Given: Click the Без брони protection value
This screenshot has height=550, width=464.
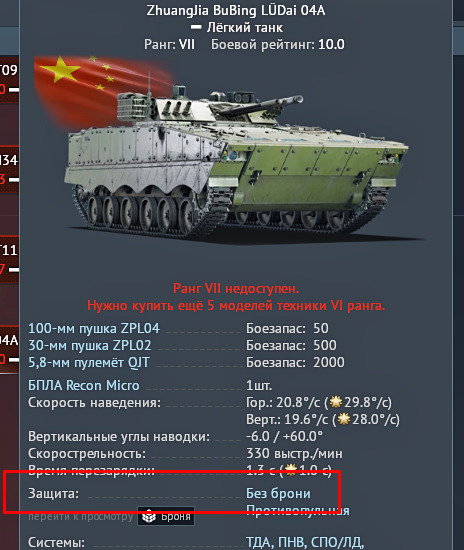Looking at the screenshot, I should (x=278, y=493).
